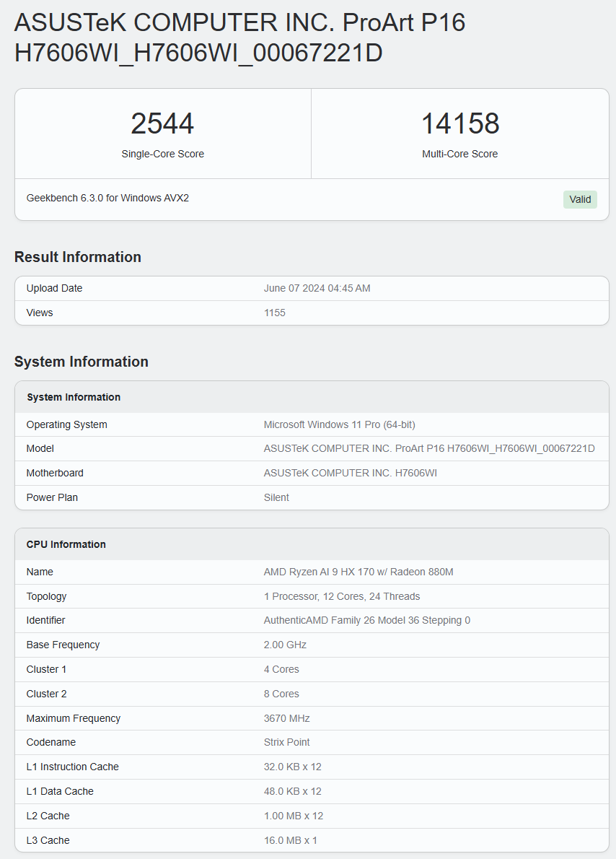Click the 'L1 Instruction Cache' row label
Image resolution: width=616 pixels, height=859 pixels.
tap(72, 767)
